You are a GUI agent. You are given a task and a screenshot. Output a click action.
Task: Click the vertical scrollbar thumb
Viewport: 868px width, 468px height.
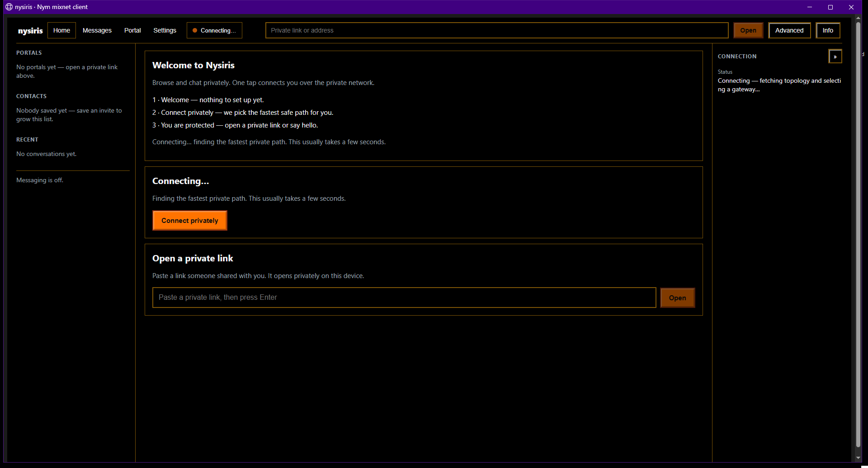tap(858, 235)
